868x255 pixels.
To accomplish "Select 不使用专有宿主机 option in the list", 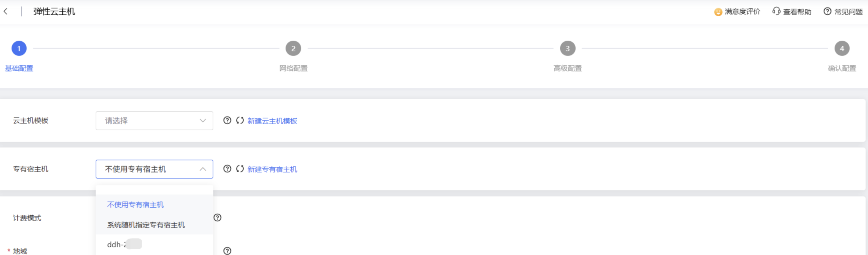I will (x=136, y=204).
